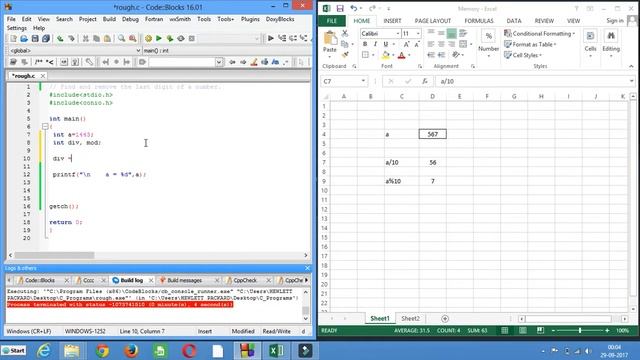This screenshot has height=360, width=640.
Task: Click Number format percent icon in Excel
Action: point(489,36)
